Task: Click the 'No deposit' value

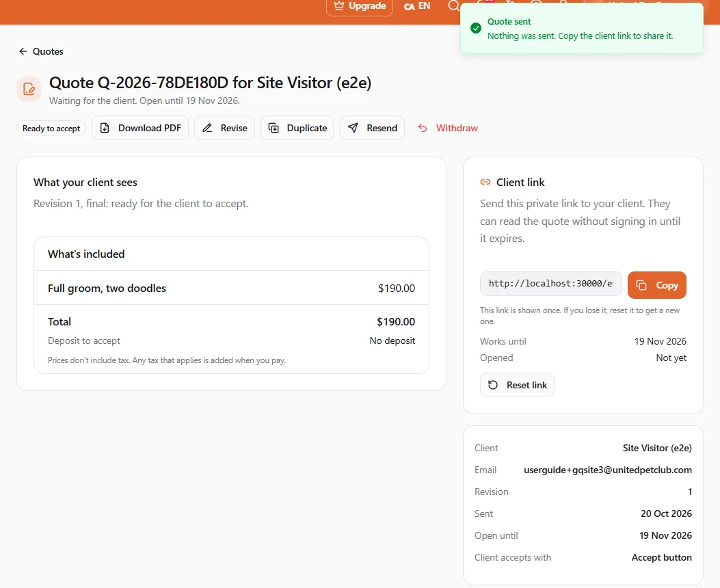Action: pyautogui.click(x=392, y=340)
